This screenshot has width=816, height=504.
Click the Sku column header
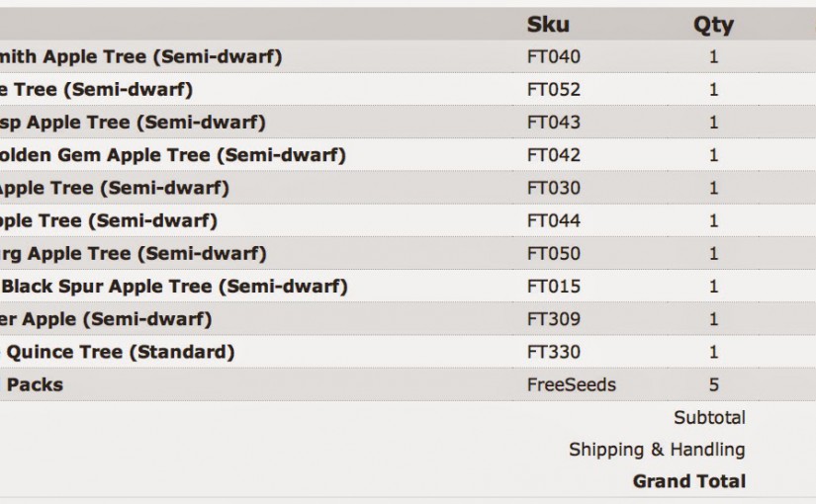548,25
